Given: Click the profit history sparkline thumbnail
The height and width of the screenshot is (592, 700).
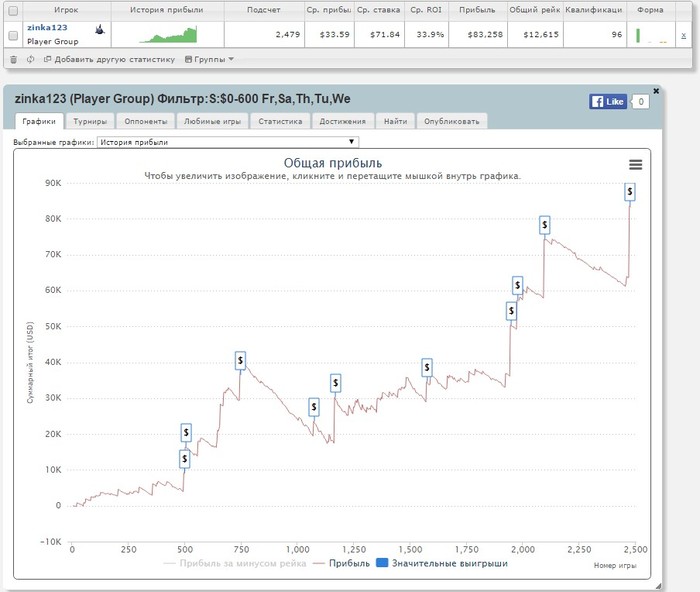Looking at the screenshot, I should [168, 35].
